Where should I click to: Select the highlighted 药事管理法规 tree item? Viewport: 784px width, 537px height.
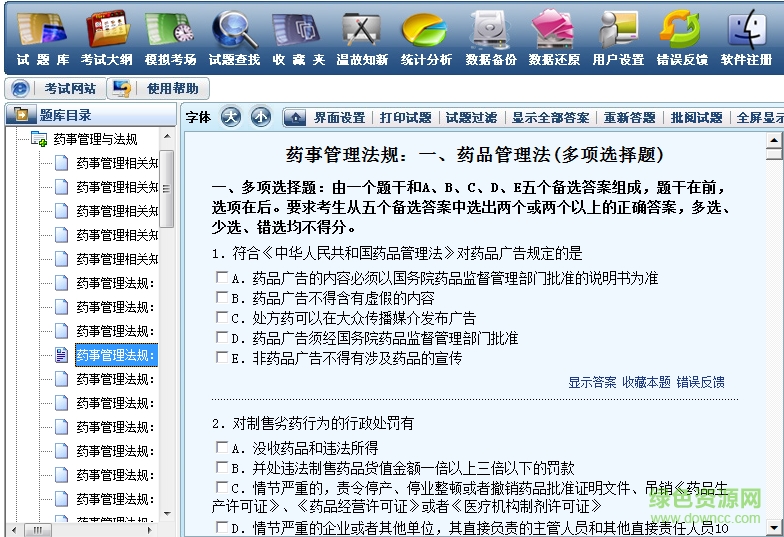[116, 355]
